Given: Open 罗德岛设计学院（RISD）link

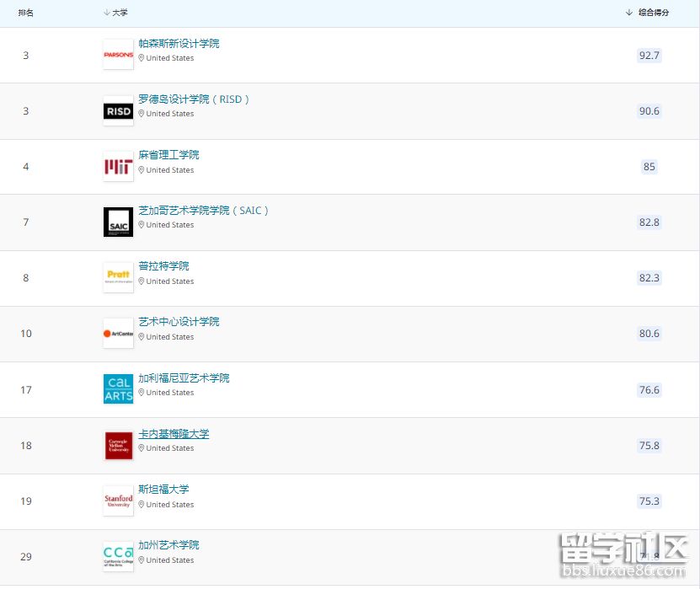Looking at the screenshot, I should coord(194,99).
